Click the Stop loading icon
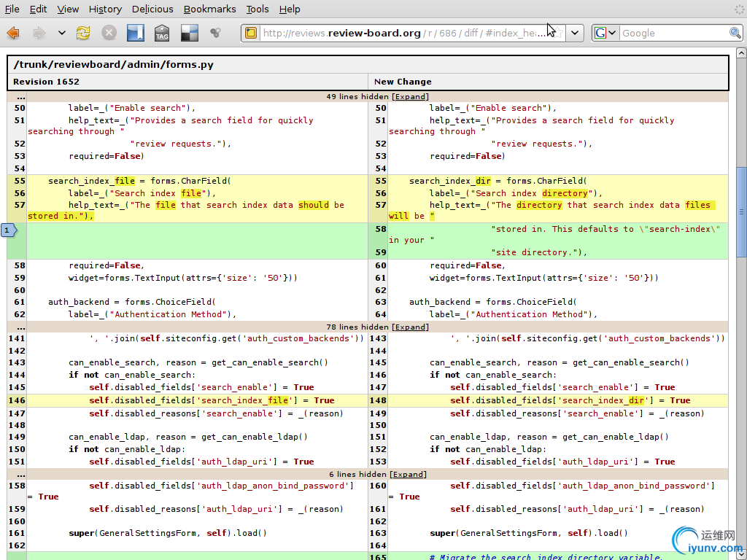 pos(109,33)
